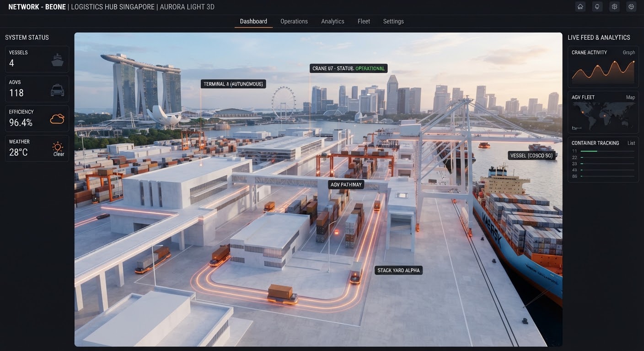Click the Crane status Operational label
The height and width of the screenshot is (351, 644).
pos(349,69)
